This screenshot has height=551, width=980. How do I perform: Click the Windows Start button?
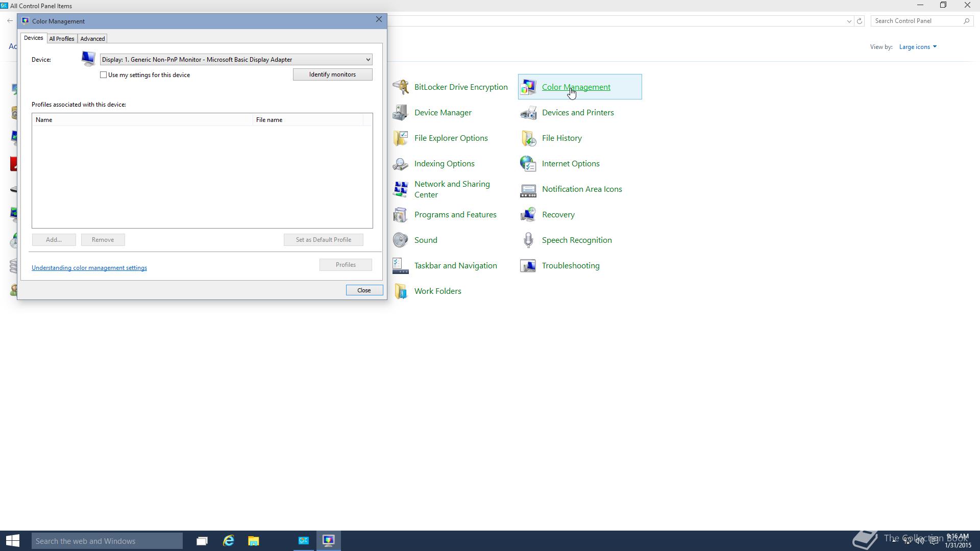pyautogui.click(x=12, y=541)
